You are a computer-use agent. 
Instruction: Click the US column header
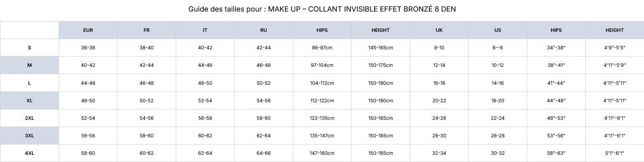click(498, 30)
